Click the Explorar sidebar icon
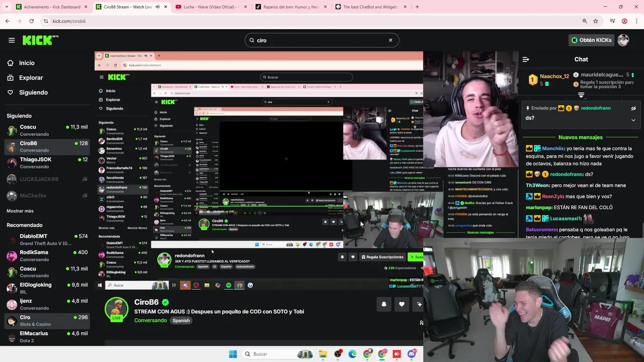 tap(10, 77)
